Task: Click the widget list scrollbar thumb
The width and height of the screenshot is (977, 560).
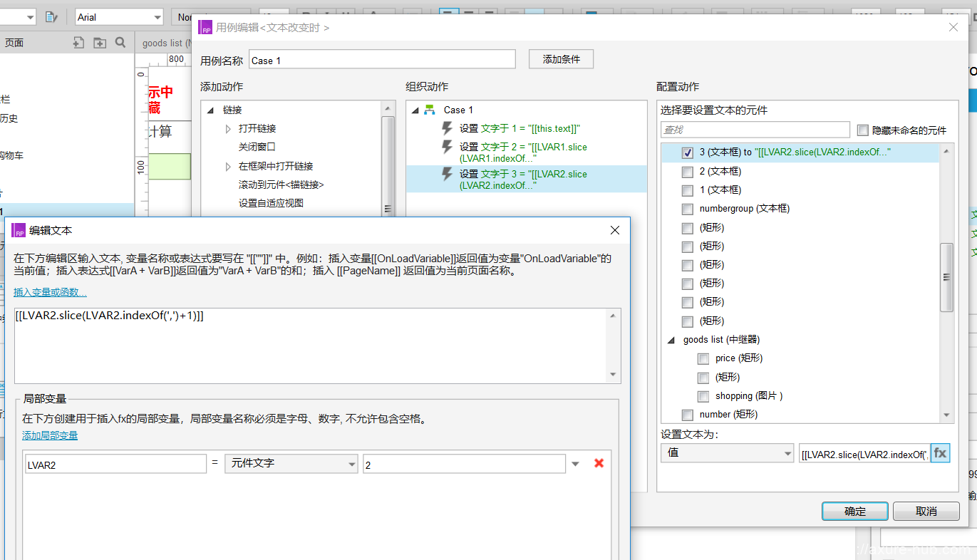Action: pyautogui.click(x=946, y=277)
